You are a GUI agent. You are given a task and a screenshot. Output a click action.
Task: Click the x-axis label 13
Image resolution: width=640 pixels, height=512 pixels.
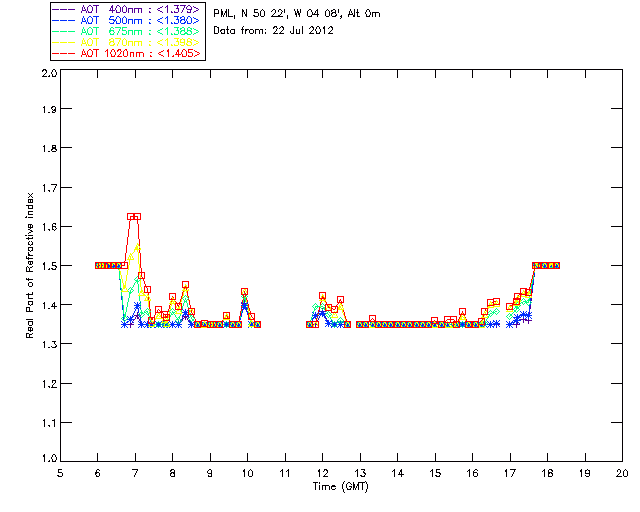360,473
